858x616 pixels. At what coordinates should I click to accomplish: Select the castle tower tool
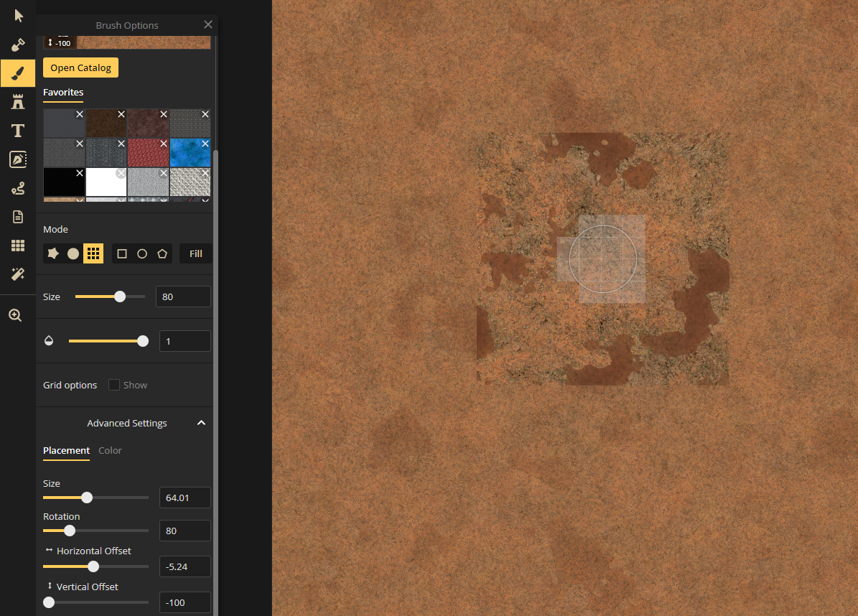(x=17, y=101)
